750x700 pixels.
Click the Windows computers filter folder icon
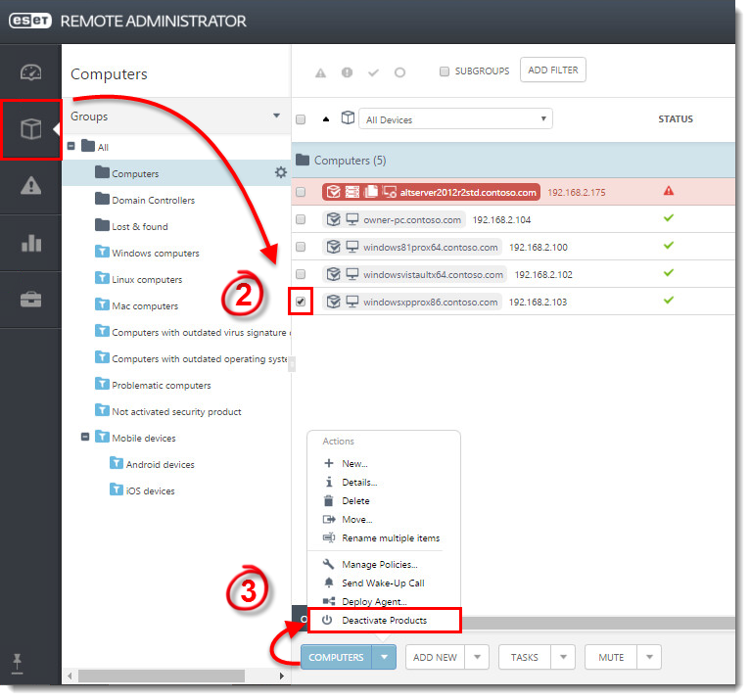[x=102, y=252]
